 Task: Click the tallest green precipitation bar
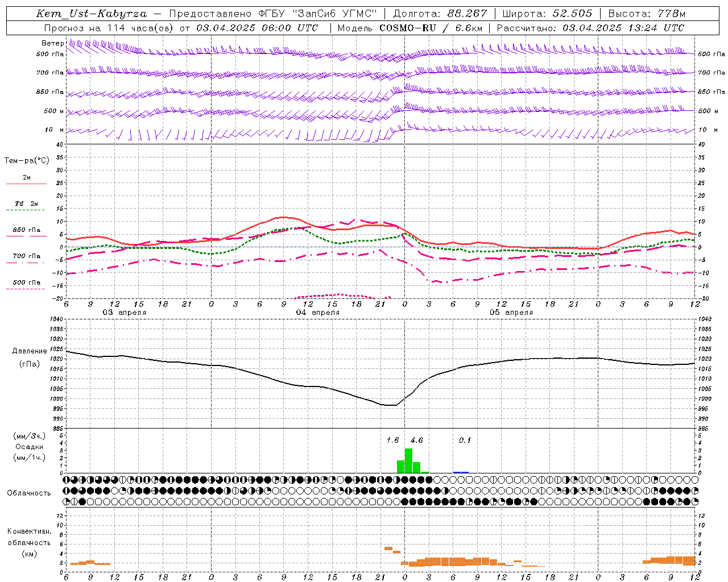[x=408, y=461]
